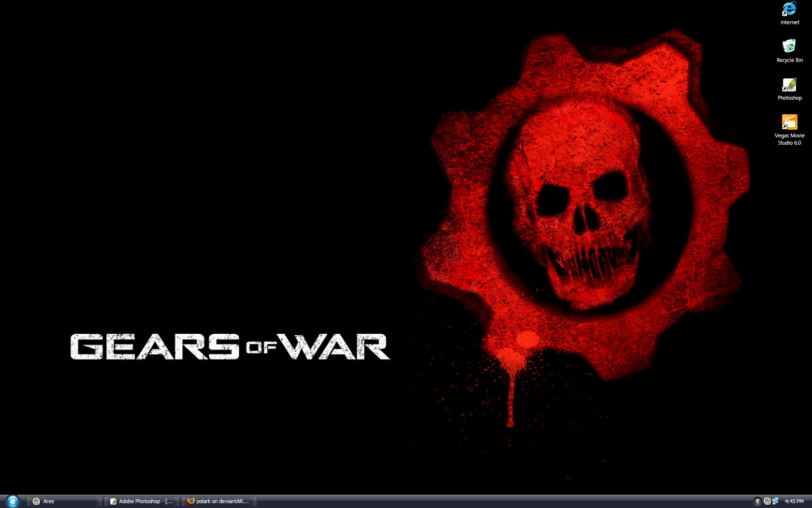The height and width of the screenshot is (508, 812).
Task: Open the Start menu orb
Action: click(13, 501)
